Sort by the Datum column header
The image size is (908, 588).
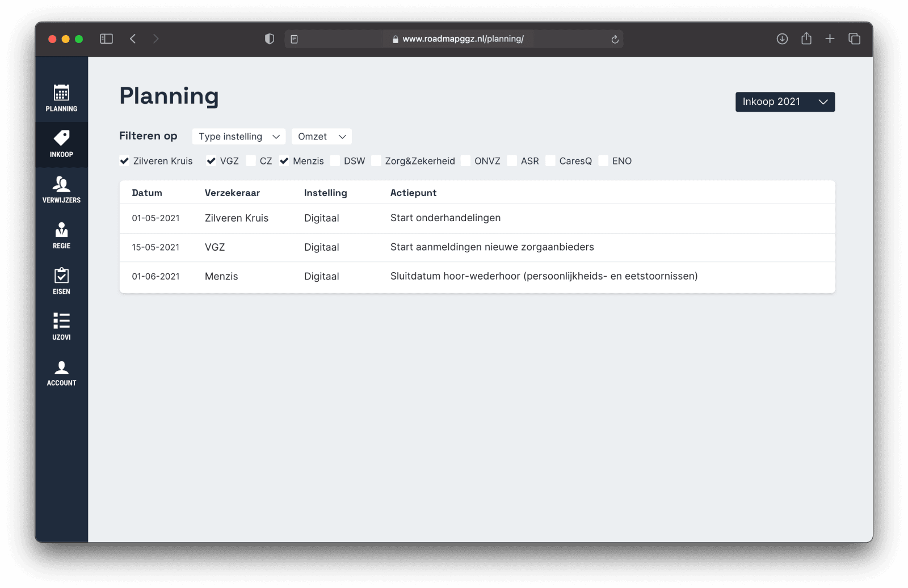pos(147,193)
